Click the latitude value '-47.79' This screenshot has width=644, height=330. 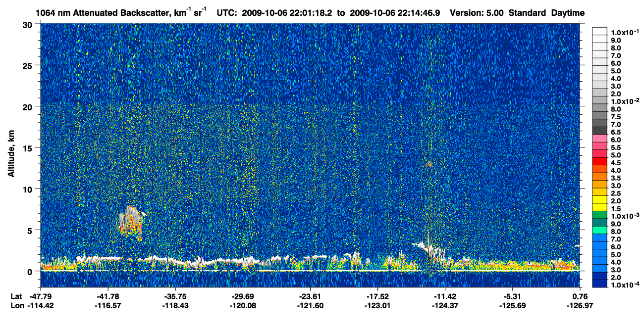41,296
